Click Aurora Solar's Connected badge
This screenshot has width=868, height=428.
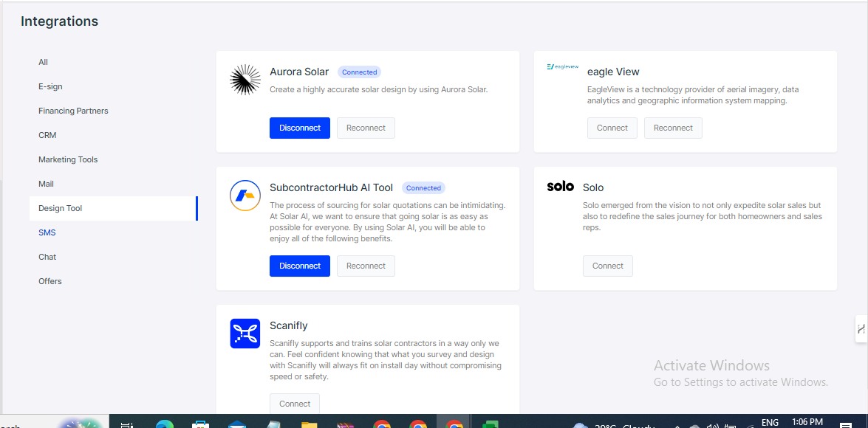(359, 72)
